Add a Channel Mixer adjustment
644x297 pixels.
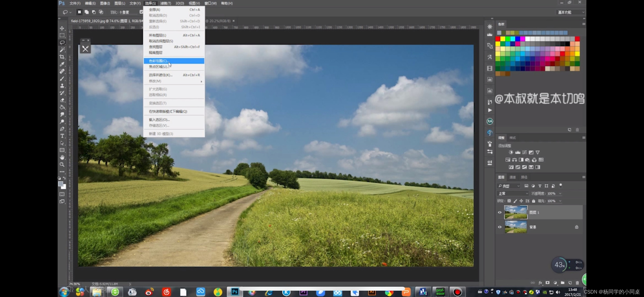534,160
